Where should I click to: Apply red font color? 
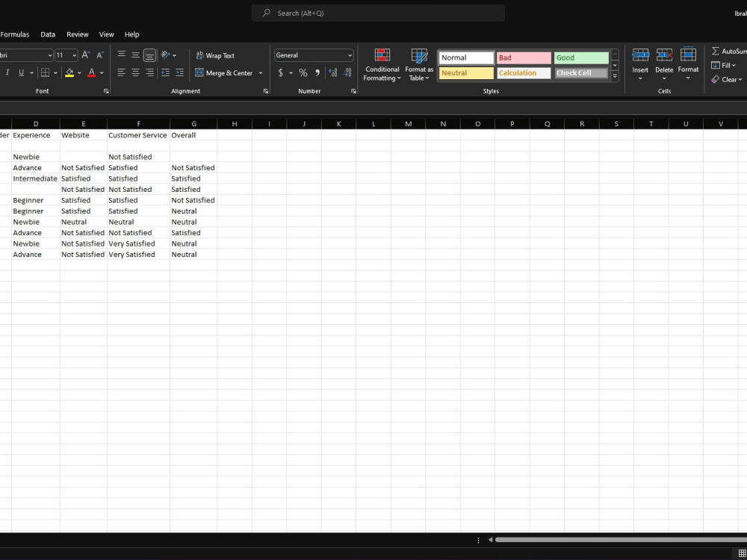91,72
